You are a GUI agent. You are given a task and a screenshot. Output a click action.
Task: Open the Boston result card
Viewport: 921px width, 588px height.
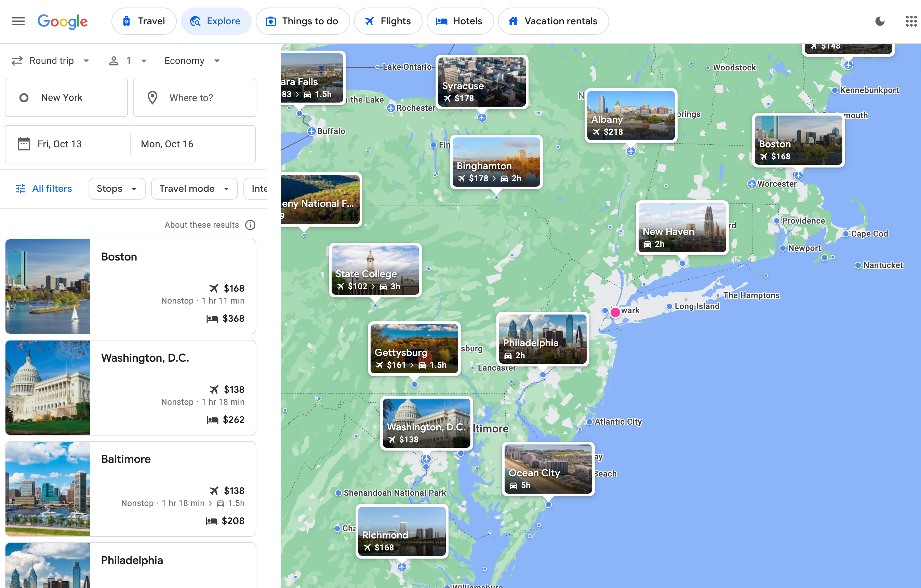[x=131, y=286]
